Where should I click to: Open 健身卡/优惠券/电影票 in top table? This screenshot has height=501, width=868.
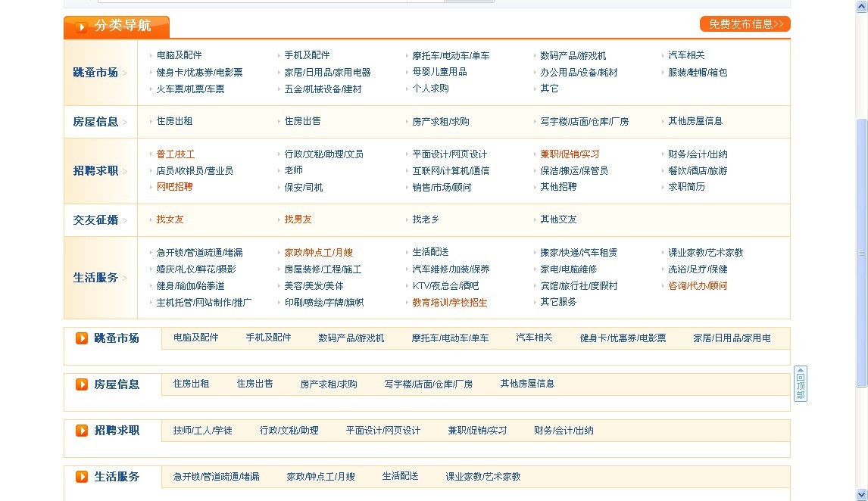(199, 73)
